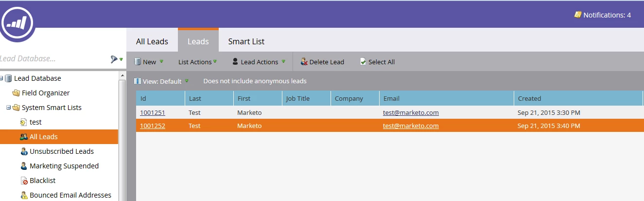
Task: Open the New dropdown arrow
Action: [162, 61]
